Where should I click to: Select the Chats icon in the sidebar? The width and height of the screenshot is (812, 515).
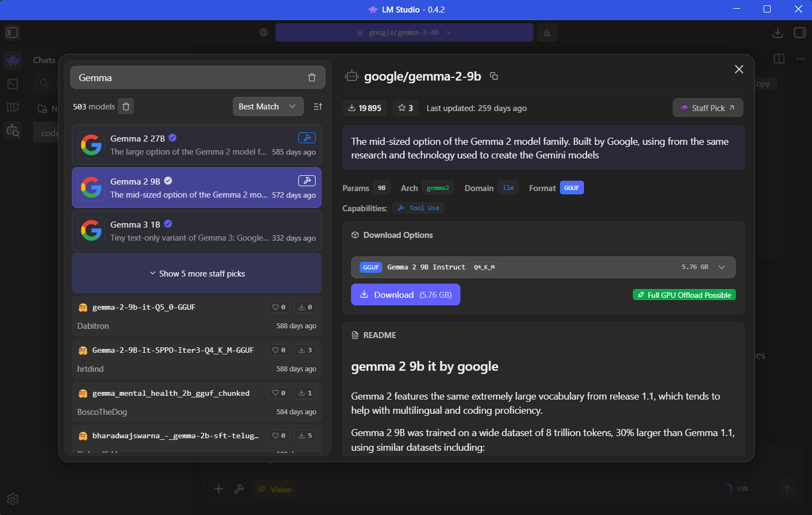point(13,60)
